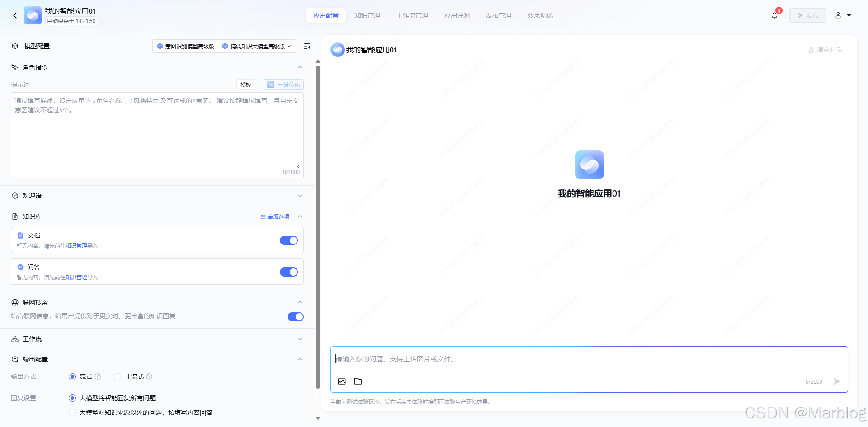Switch to the 工作流管理 tab
Viewport: 868px width, 427px height.
point(412,15)
